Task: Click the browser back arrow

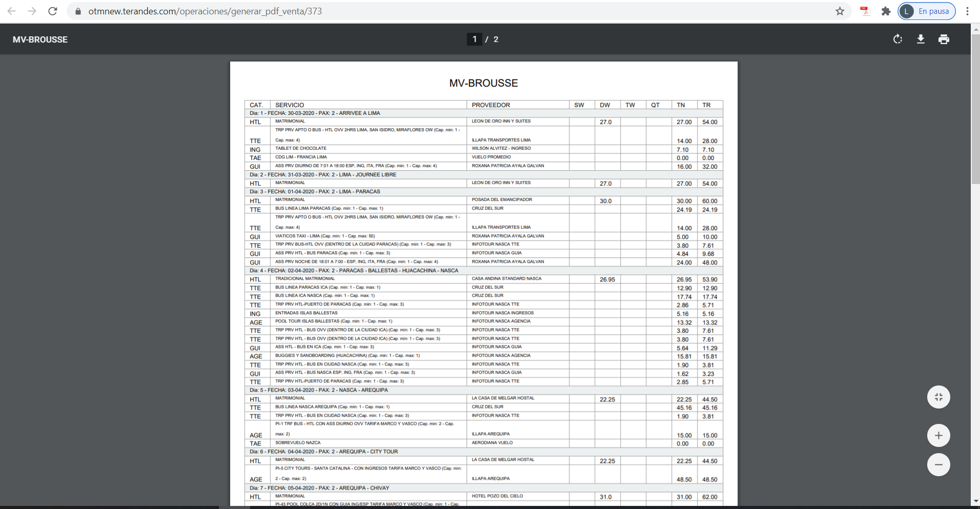Action: [x=11, y=11]
